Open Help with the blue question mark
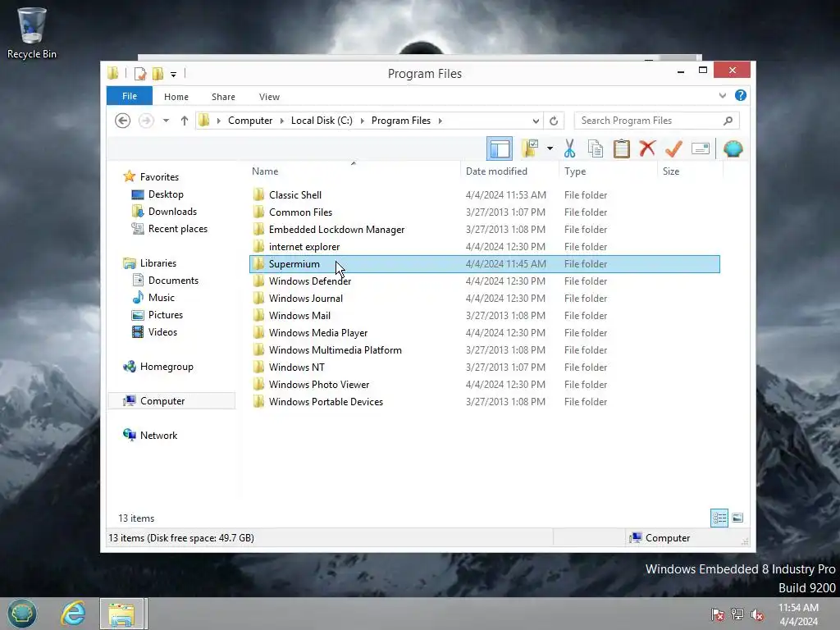Viewport: 840px width, 630px height. click(x=741, y=95)
